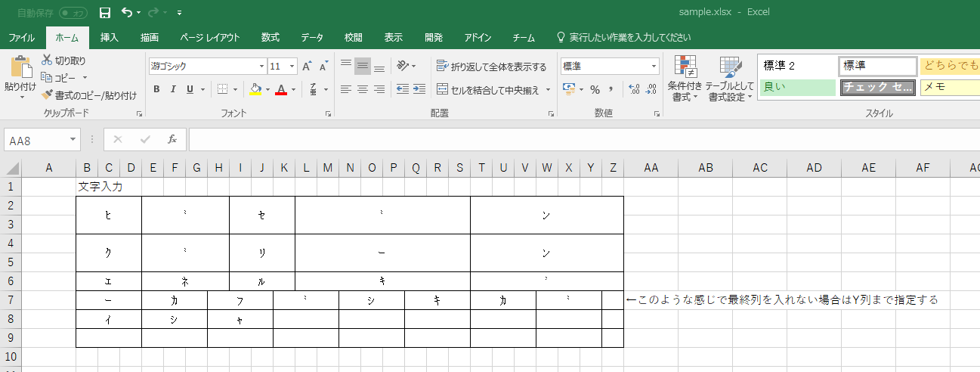Click the Increase Font Size icon
Image resolution: width=980 pixels, height=372 pixels.
click(307, 67)
